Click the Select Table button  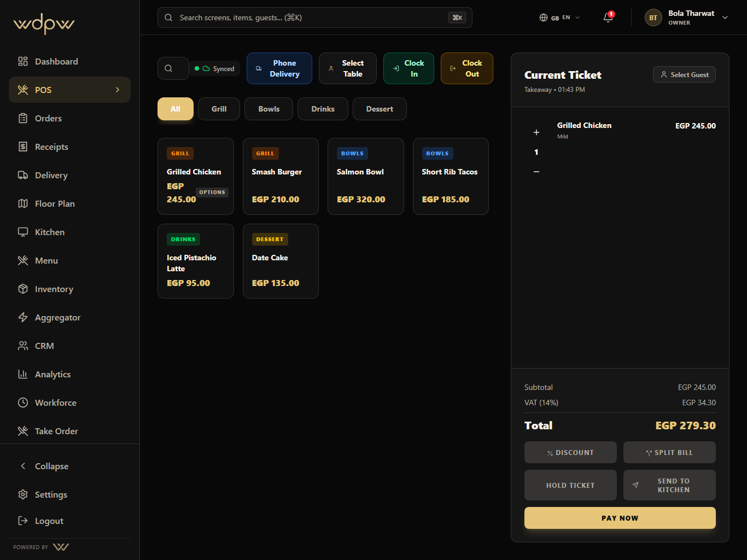coord(348,68)
